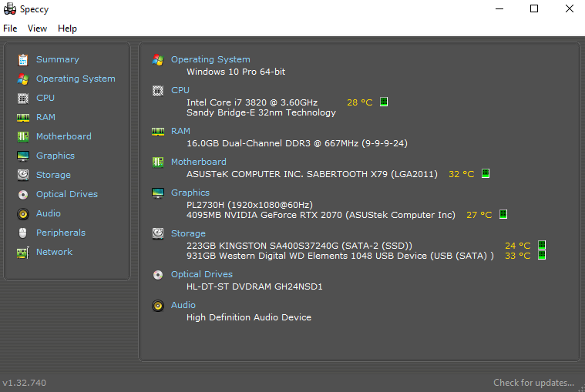Viewport: 585px width, 392px height.
Task: Click the ASUSTeK SABERTOOTH X79 motherboard line
Action: click(x=312, y=174)
